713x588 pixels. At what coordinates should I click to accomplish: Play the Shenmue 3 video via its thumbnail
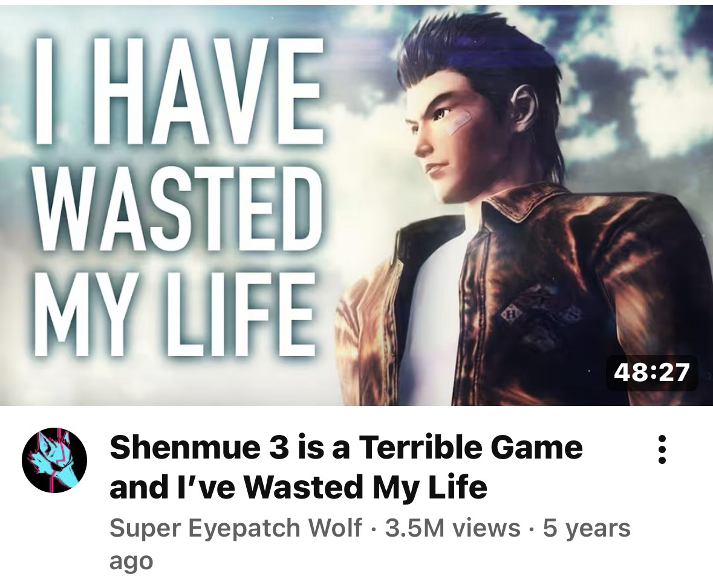point(357,206)
